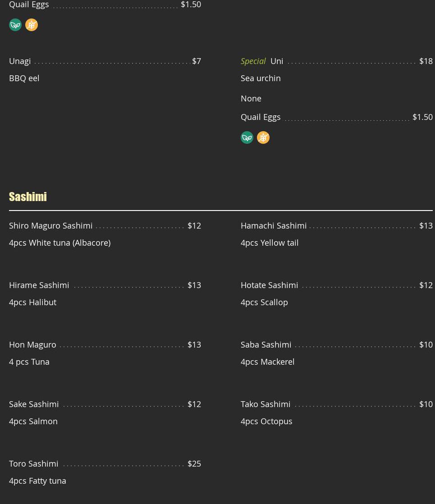
Task: Select the Shiro Maguro Sashimi item
Action: pos(50,225)
